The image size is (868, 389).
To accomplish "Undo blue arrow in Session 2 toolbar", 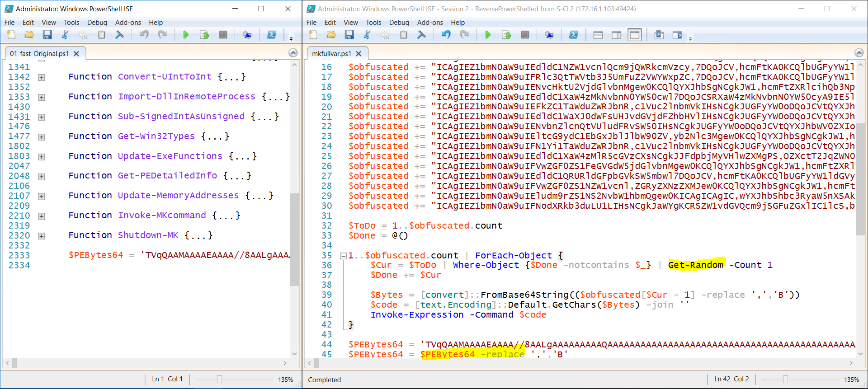I will point(446,35).
